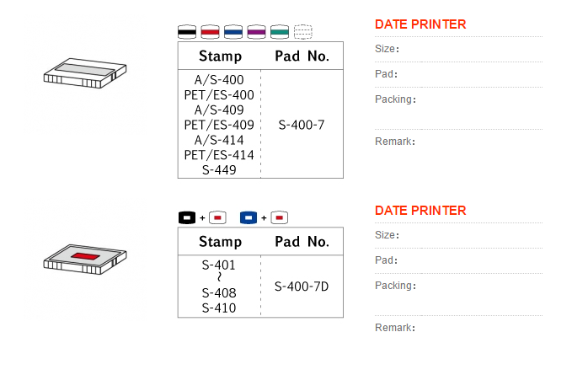Select the red ink pad color

click(x=210, y=32)
